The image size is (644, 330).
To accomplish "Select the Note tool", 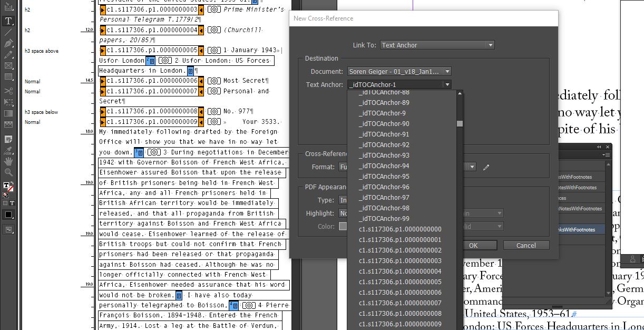I will (8, 139).
